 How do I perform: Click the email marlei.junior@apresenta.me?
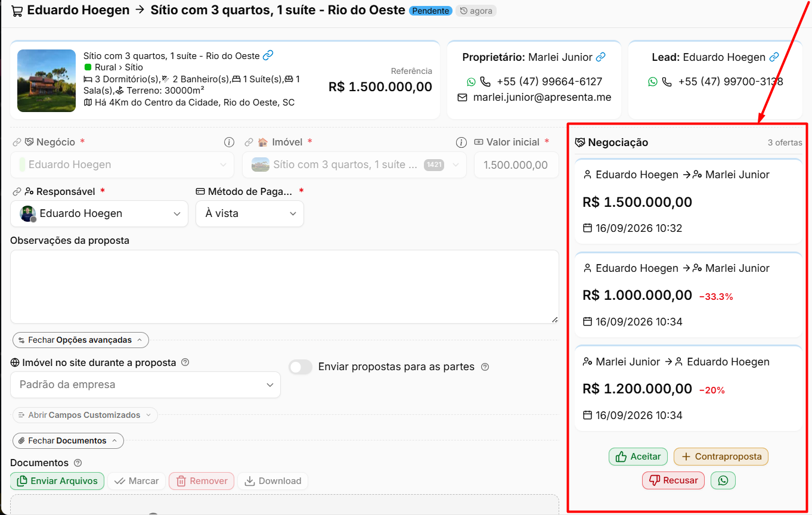coord(543,97)
